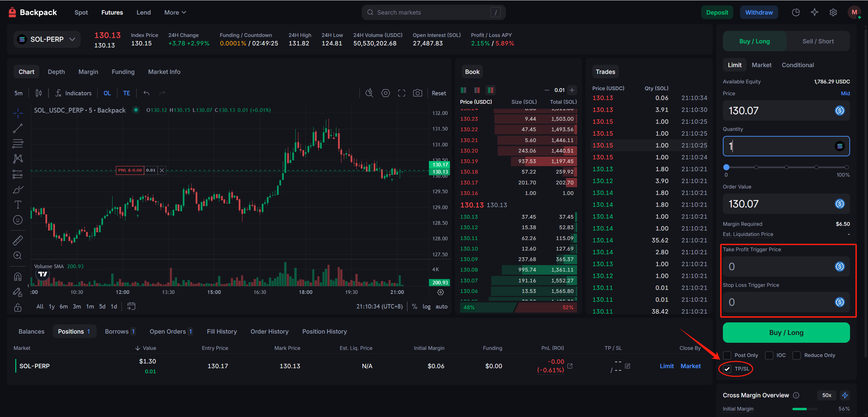
Task: Select the crosshair cursor tool
Action: tap(18, 113)
